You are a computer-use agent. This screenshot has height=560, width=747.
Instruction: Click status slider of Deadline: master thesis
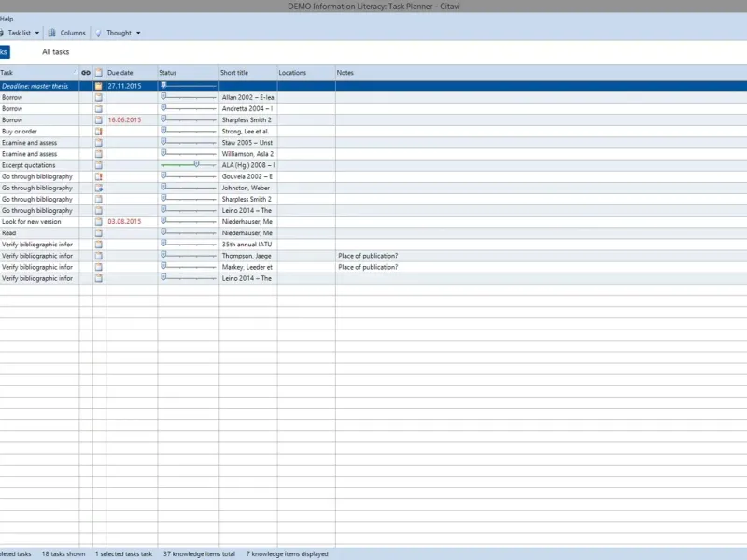click(x=189, y=86)
